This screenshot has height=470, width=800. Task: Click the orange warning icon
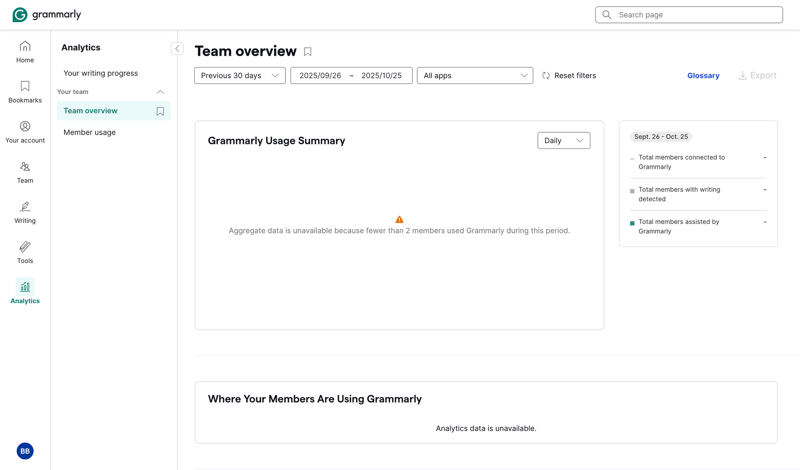click(399, 219)
